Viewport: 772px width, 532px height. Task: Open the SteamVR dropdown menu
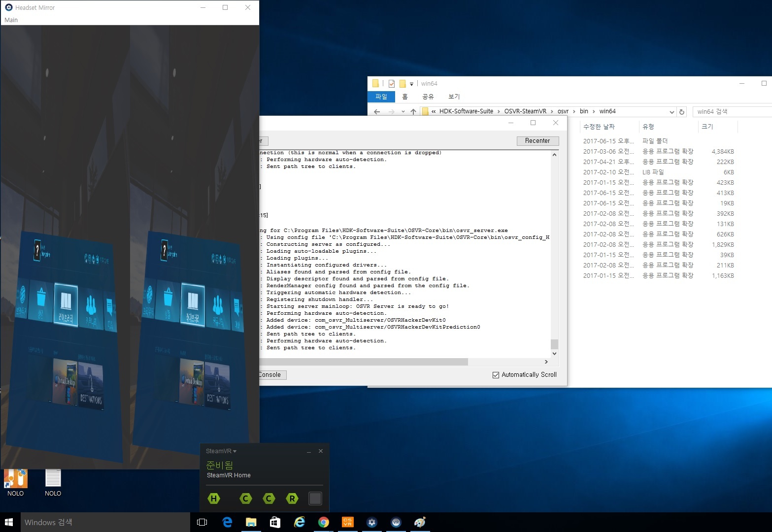(221, 451)
